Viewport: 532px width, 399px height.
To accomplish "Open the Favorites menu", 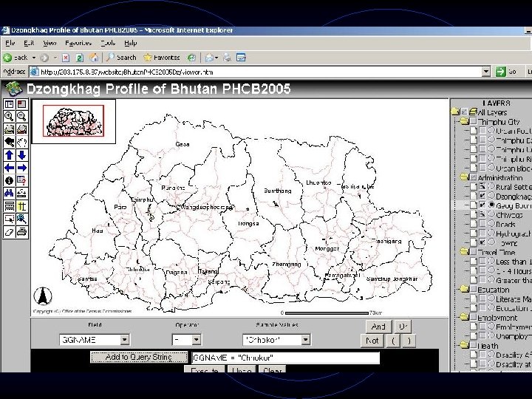I will 78,43.
